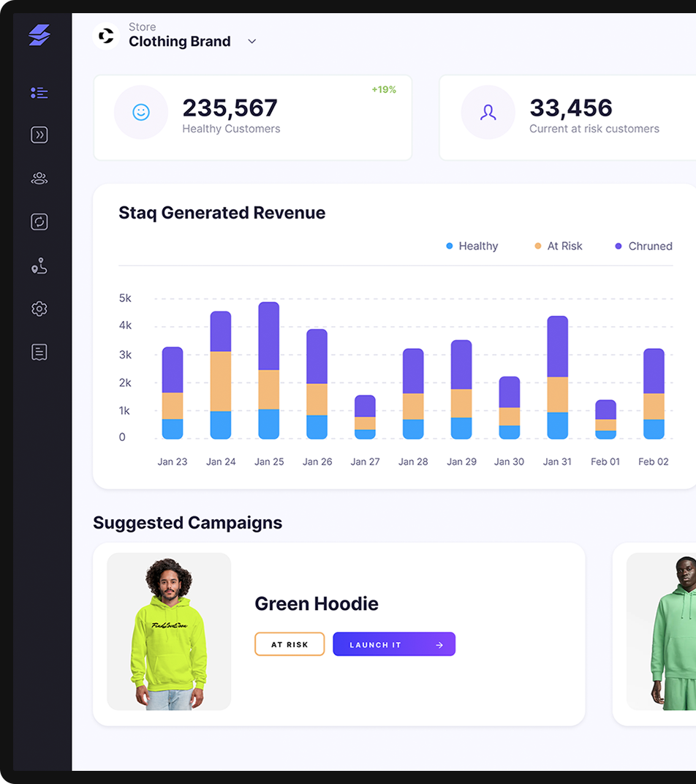Image resolution: width=696 pixels, height=784 pixels.
Task: Click the AT RISK badge on Green Hoodie
Action: coord(290,644)
